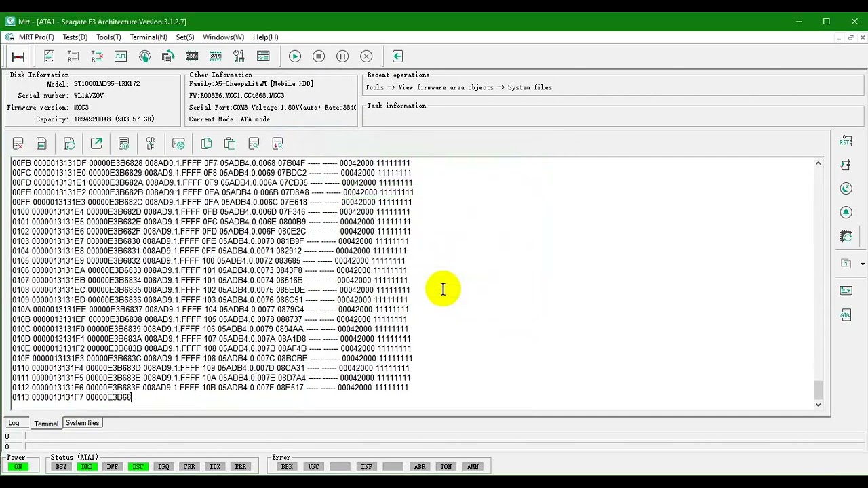This screenshot has width=868, height=488.
Task: Click the read registers toolbar icon
Action: click(73, 56)
